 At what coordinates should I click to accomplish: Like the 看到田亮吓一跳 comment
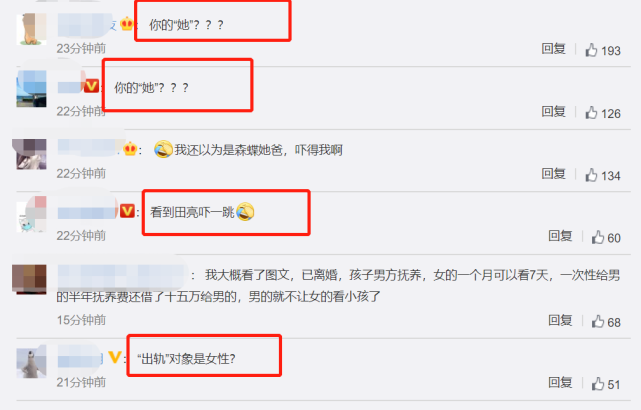[598, 237]
